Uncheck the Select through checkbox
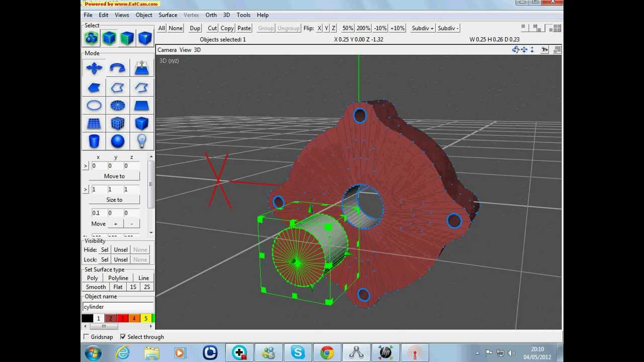 point(123,337)
